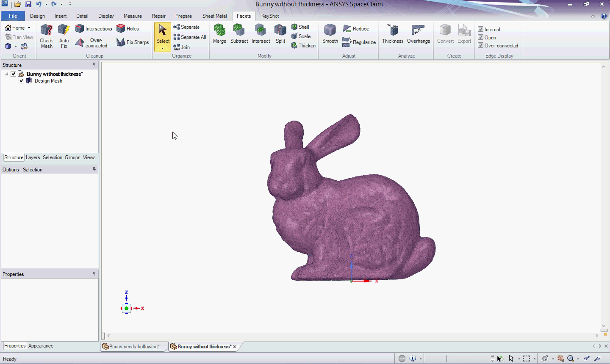The width and height of the screenshot is (610, 364).
Task: Switch to the Layers panel tab
Action: point(33,157)
